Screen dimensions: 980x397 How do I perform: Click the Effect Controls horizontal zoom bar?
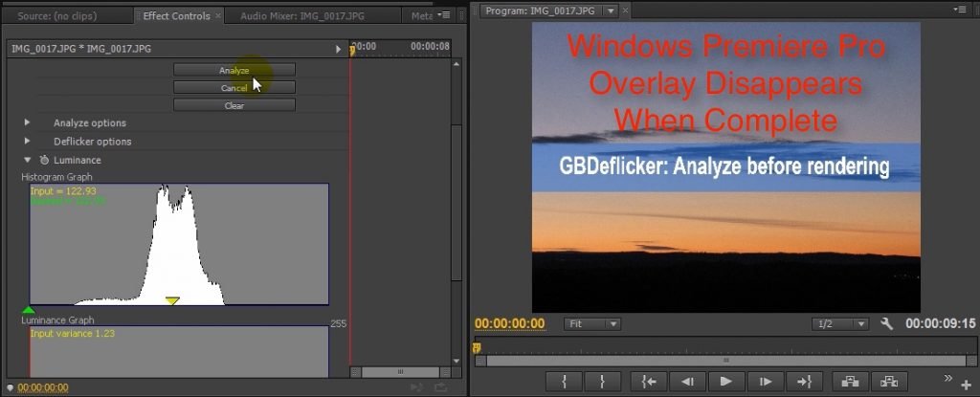pyautogui.click(x=400, y=372)
